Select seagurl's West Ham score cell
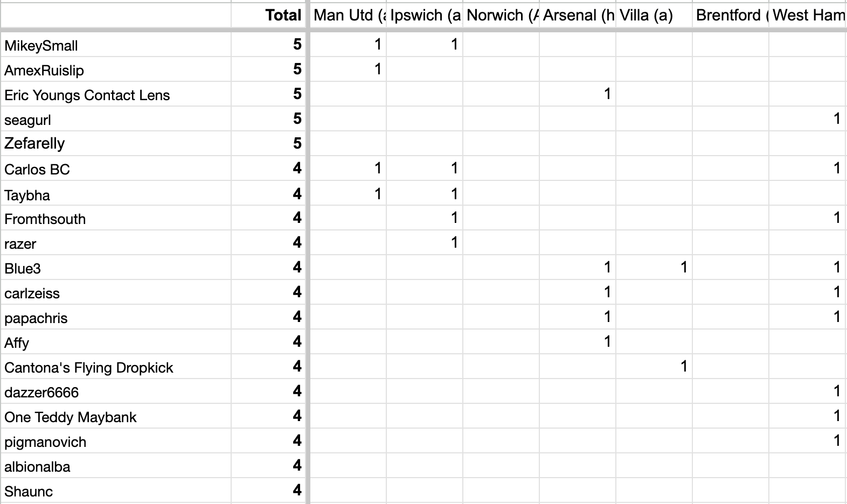 [807, 119]
